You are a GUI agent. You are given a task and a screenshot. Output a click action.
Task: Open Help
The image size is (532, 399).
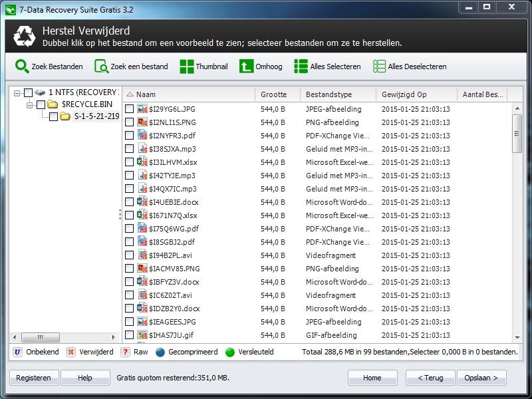(85, 378)
